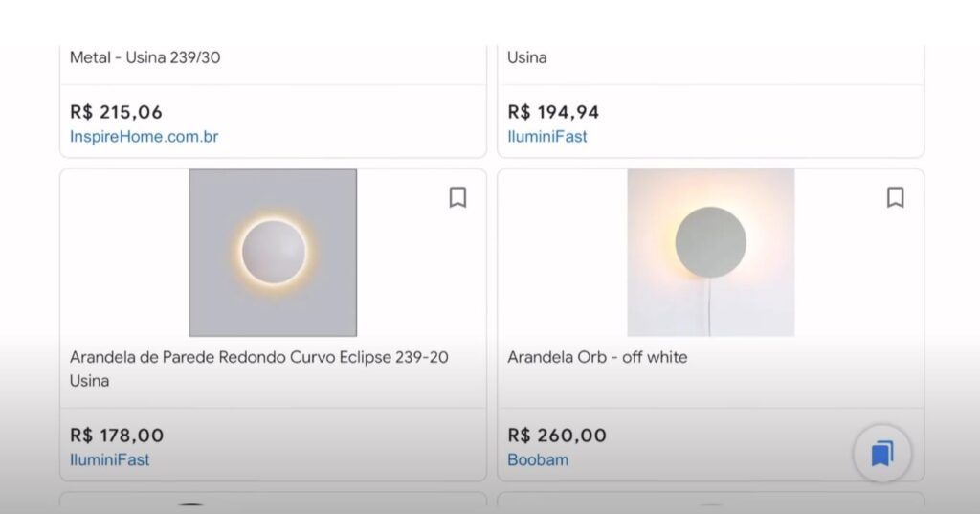Select the Arandela de Parede Redondo Curvo title

pyautogui.click(x=258, y=357)
